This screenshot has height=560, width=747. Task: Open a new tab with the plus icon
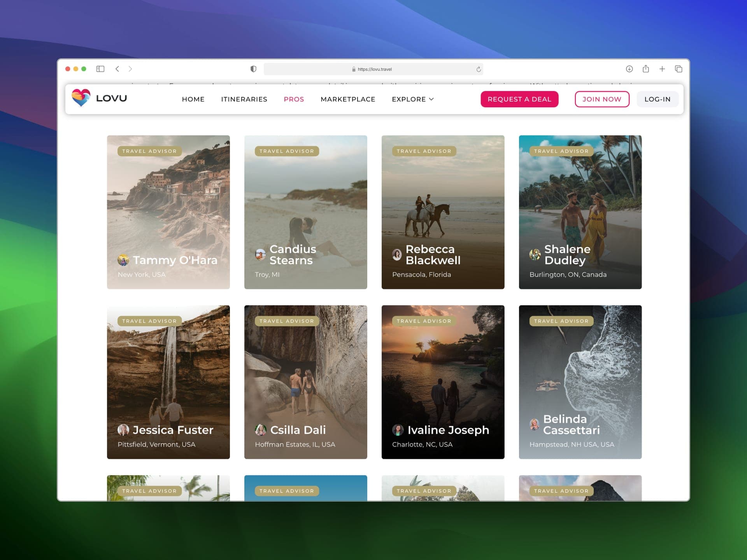pyautogui.click(x=662, y=69)
